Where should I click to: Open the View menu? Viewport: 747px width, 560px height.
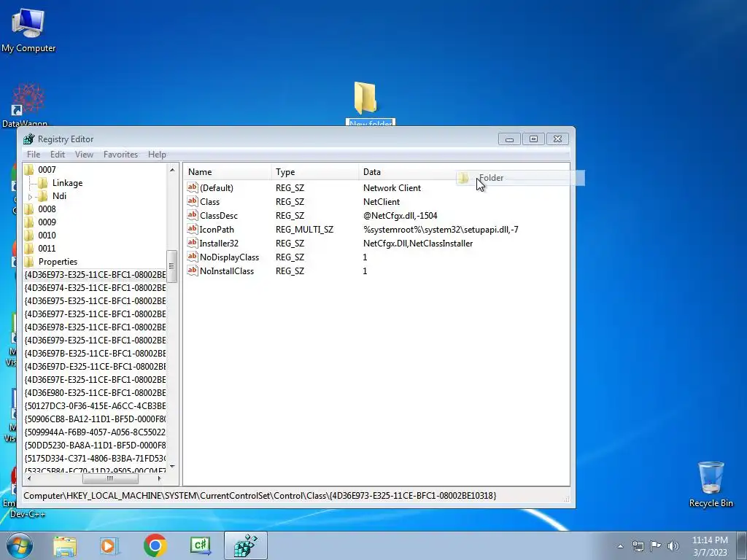click(x=84, y=155)
